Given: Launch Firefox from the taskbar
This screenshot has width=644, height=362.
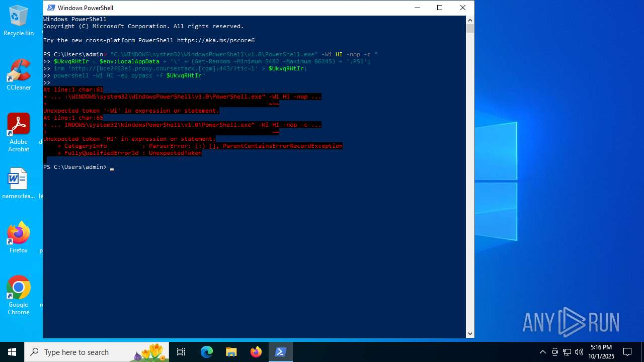Looking at the screenshot, I should click(256, 352).
